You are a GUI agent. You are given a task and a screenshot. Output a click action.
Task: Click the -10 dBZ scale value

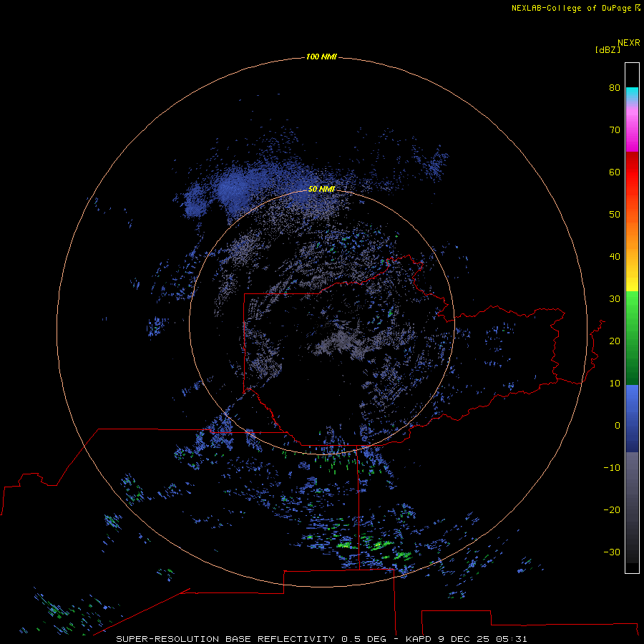[x=612, y=467]
